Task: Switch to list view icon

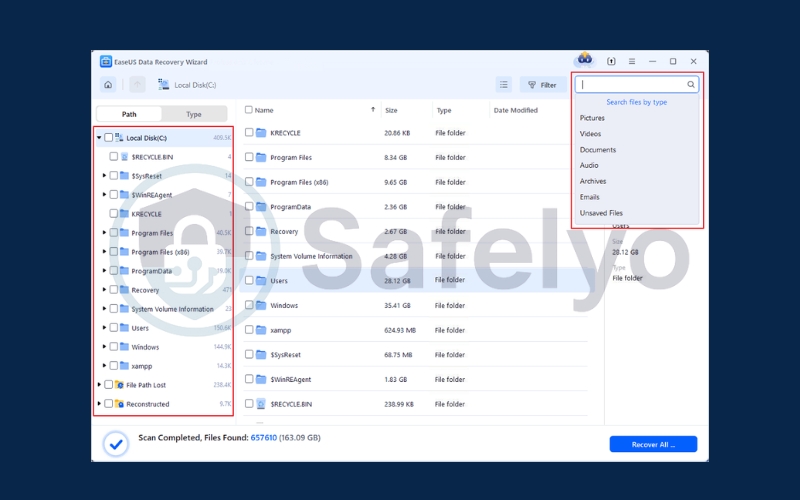Action: click(x=504, y=85)
